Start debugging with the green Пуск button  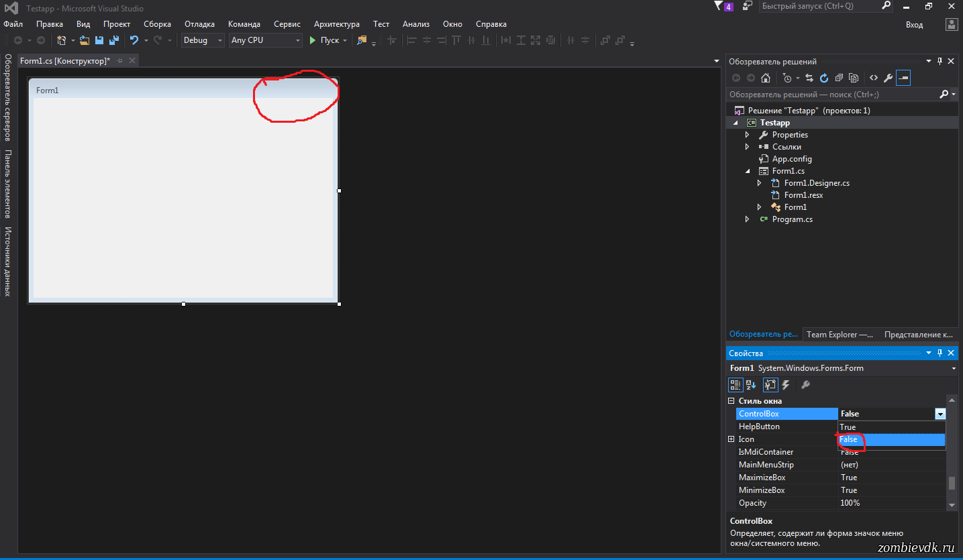click(324, 40)
